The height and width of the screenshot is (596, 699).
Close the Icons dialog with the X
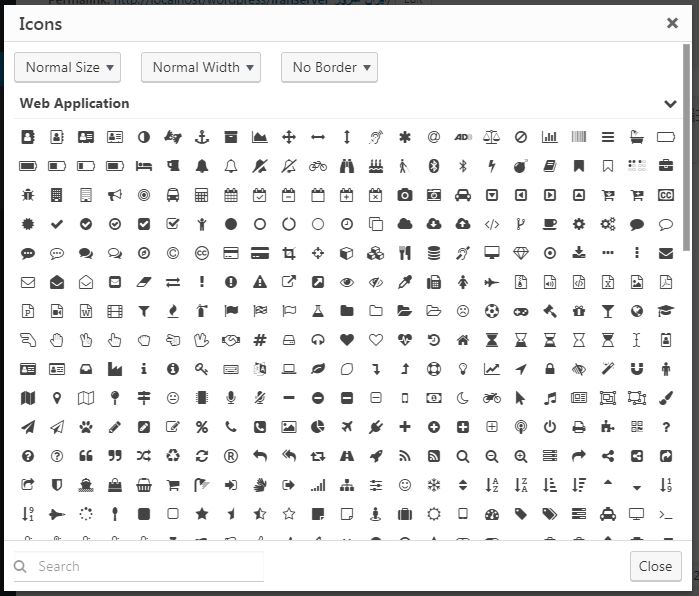672,23
